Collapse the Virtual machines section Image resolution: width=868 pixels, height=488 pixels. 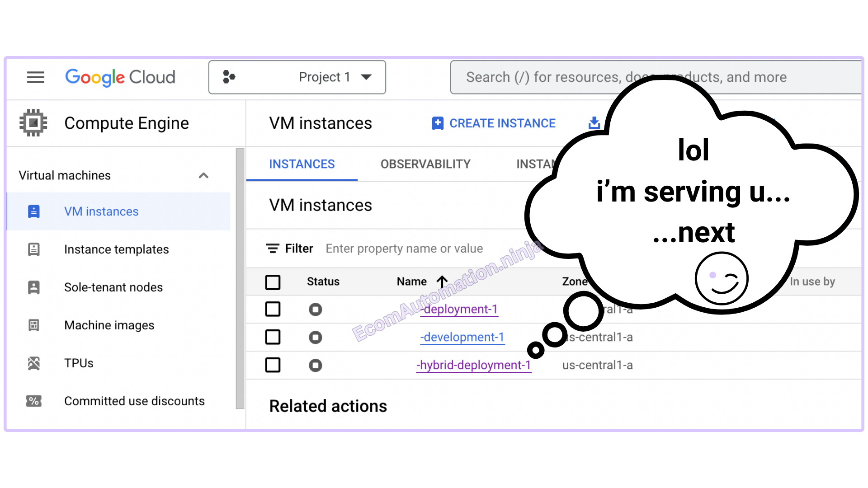[x=204, y=175]
